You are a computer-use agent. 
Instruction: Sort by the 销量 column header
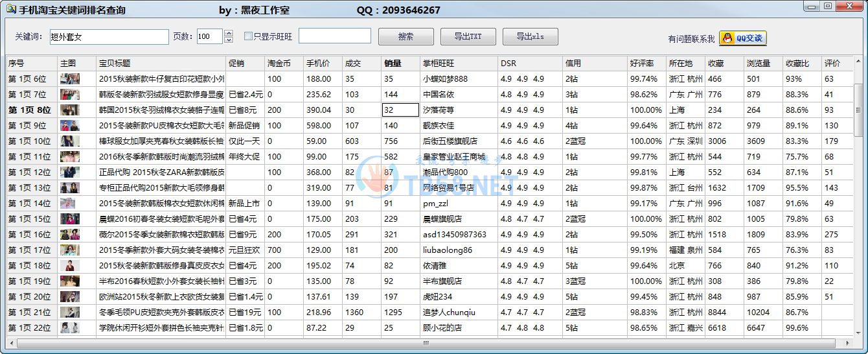(401, 64)
